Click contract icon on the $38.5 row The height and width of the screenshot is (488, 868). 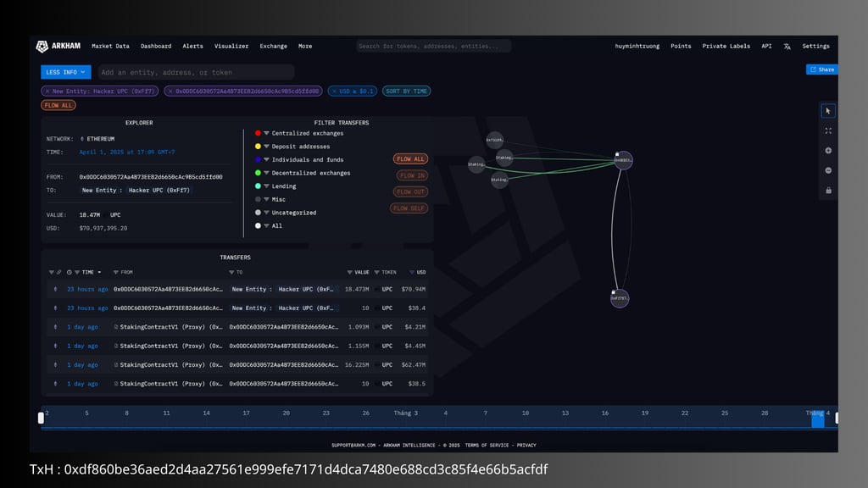point(115,384)
